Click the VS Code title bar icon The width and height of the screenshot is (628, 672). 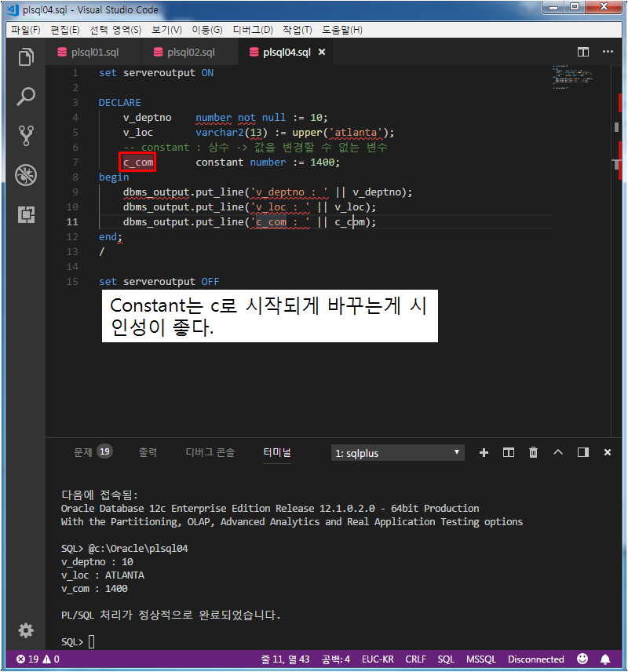coord(13,9)
